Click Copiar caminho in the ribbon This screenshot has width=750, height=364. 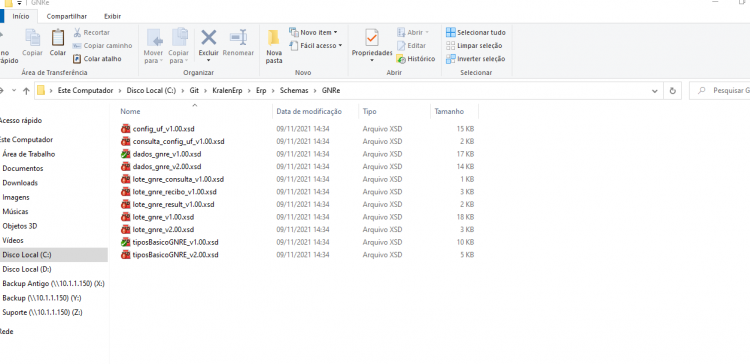[102, 45]
